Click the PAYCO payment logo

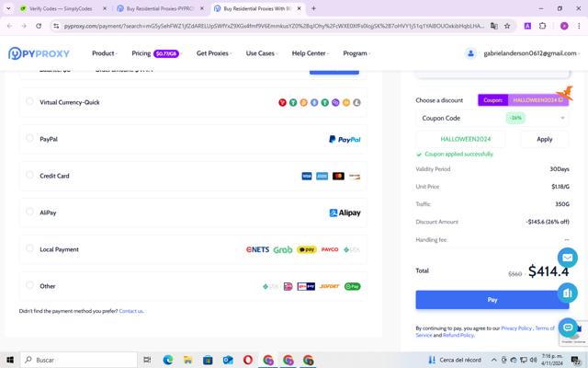(330, 249)
